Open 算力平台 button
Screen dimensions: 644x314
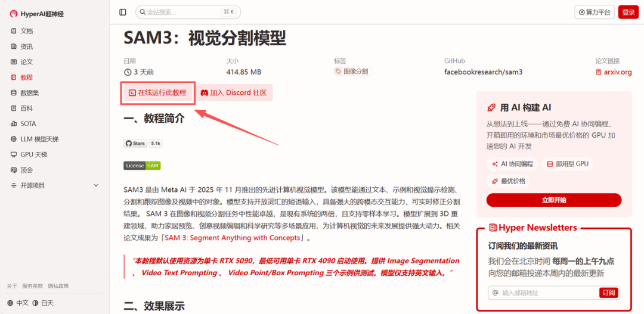point(595,13)
